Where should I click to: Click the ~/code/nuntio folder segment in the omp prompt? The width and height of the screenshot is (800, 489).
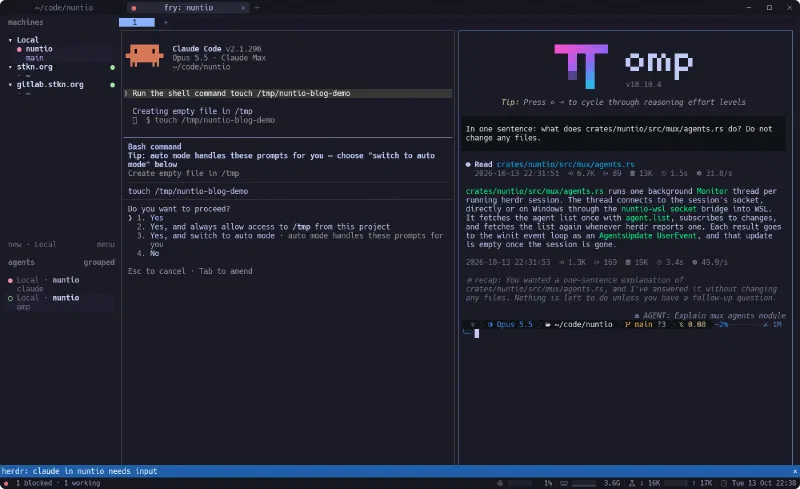pos(579,325)
